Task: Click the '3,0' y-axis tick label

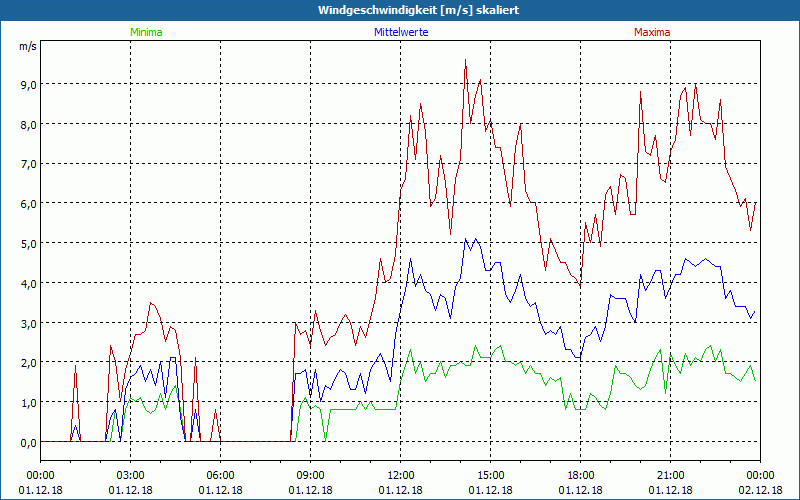Action: [x=29, y=323]
